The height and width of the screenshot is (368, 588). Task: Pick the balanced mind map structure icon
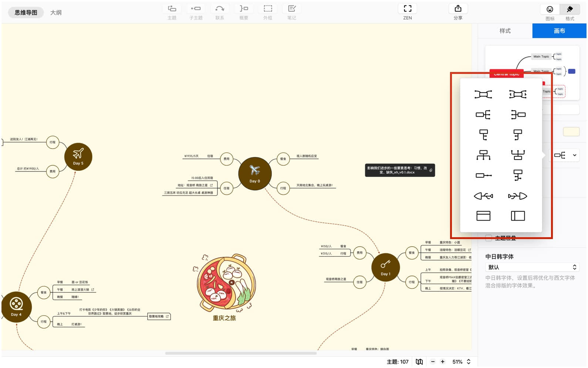click(x=483, y=95)
